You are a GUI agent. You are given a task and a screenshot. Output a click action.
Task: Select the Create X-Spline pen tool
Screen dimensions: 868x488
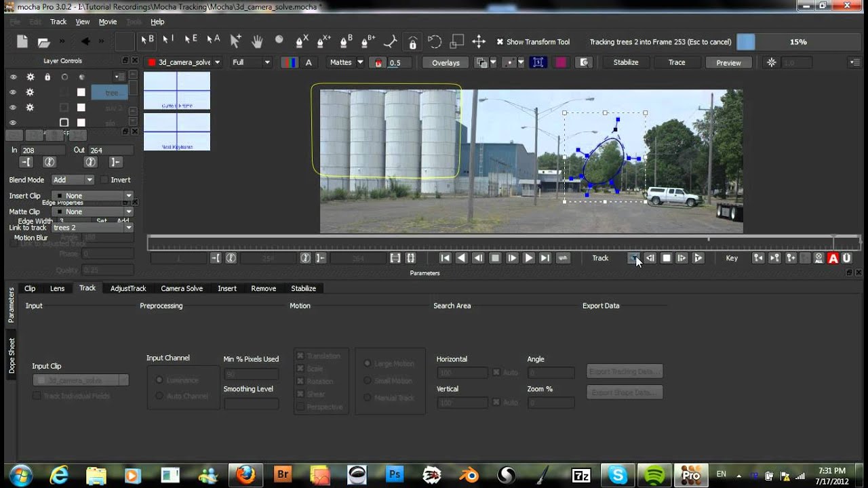[x=302, y=41]
